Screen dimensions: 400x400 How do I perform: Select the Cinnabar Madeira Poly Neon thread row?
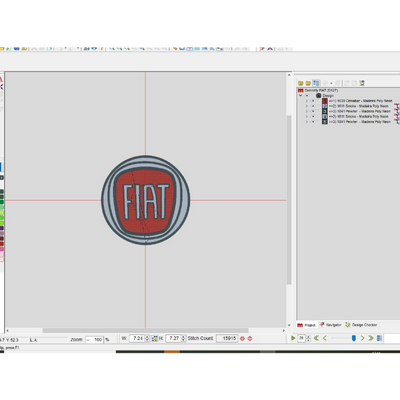(x=360, y=101)
